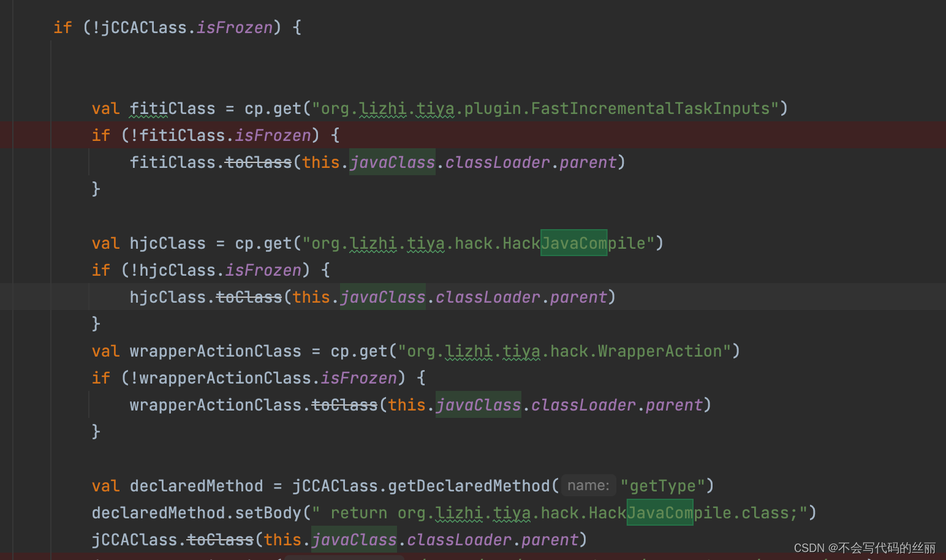946x560 pixels.
Task: Click the getDeclaredMethod call
Action: pos(469,486)
